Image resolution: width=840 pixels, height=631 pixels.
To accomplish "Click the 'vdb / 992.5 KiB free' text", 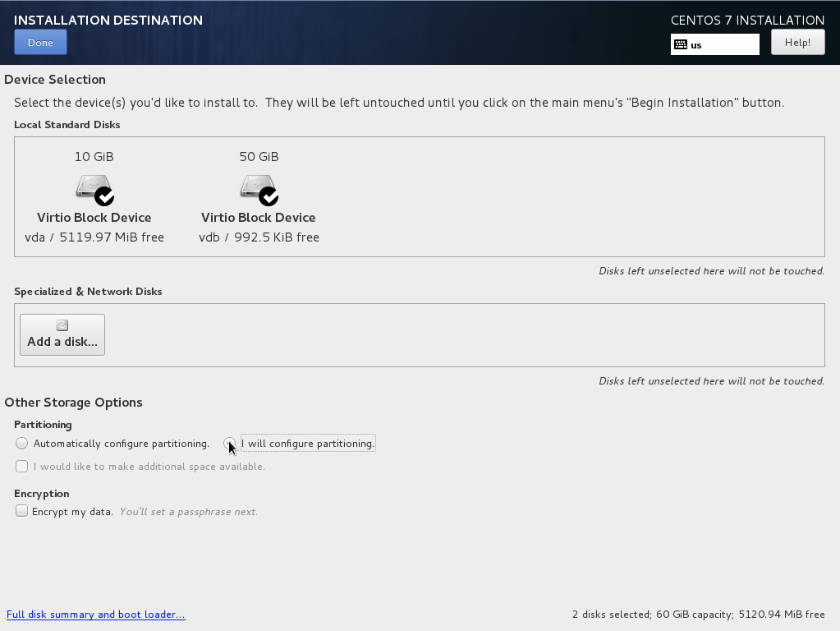I will 259,237.
